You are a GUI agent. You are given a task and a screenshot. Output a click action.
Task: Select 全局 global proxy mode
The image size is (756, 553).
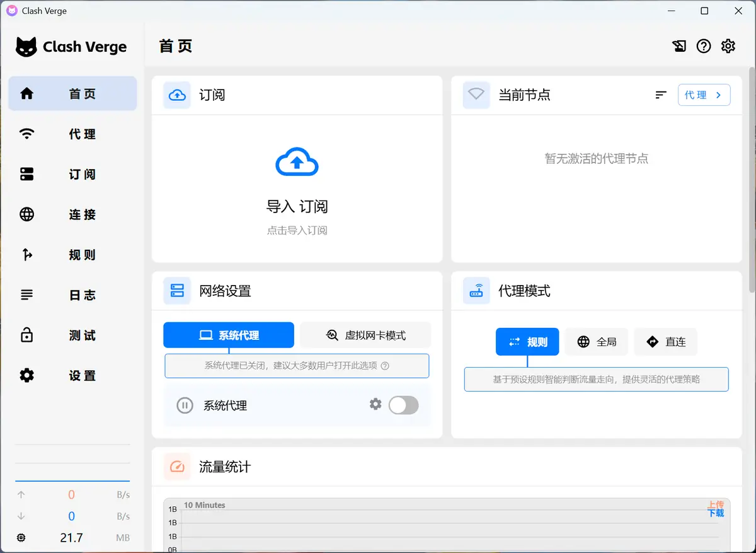[597, 342]
